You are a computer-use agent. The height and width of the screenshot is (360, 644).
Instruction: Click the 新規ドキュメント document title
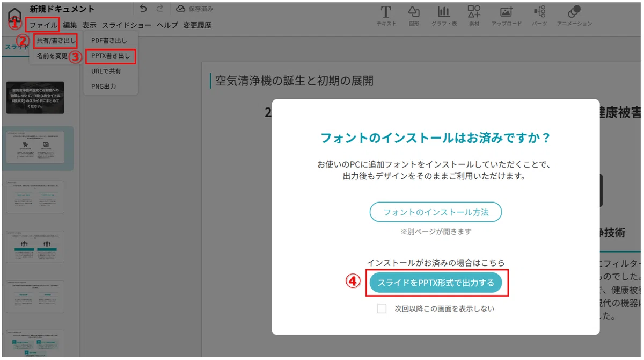click(x=62, y=9)
